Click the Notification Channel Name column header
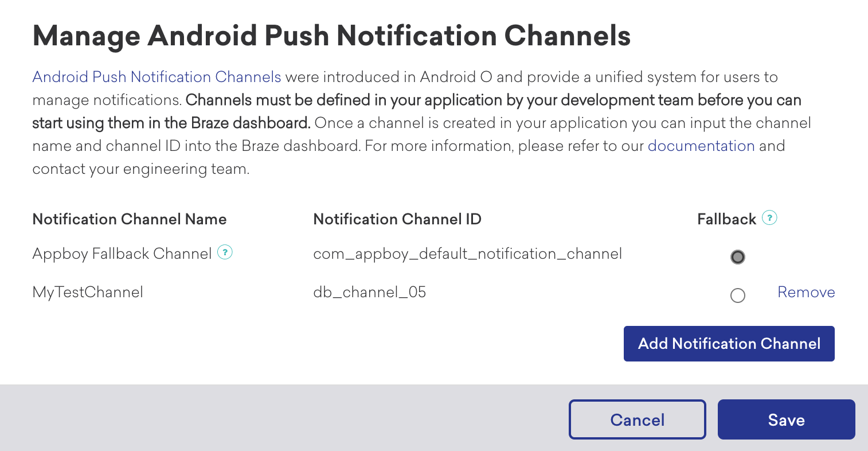Image resolution: width=868 pixels, height=451 pixels. (130, 219)
